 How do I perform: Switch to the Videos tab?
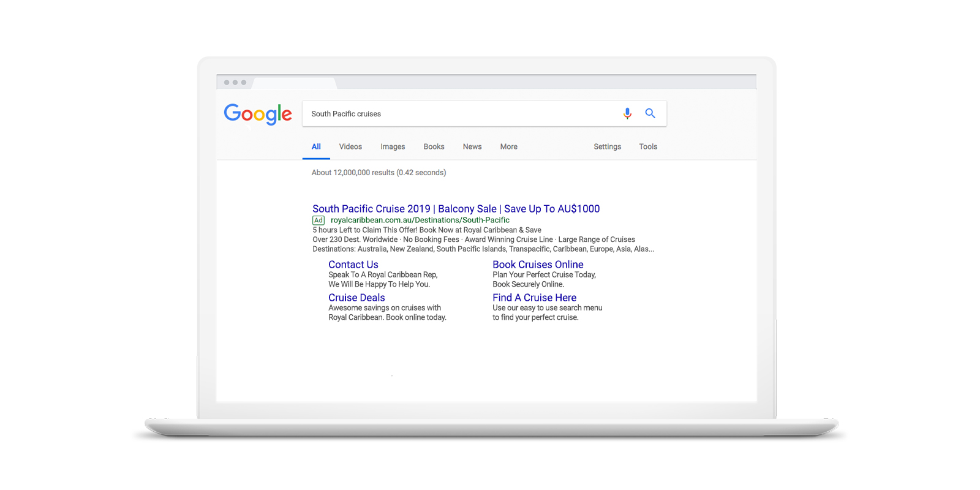point(350,147)
